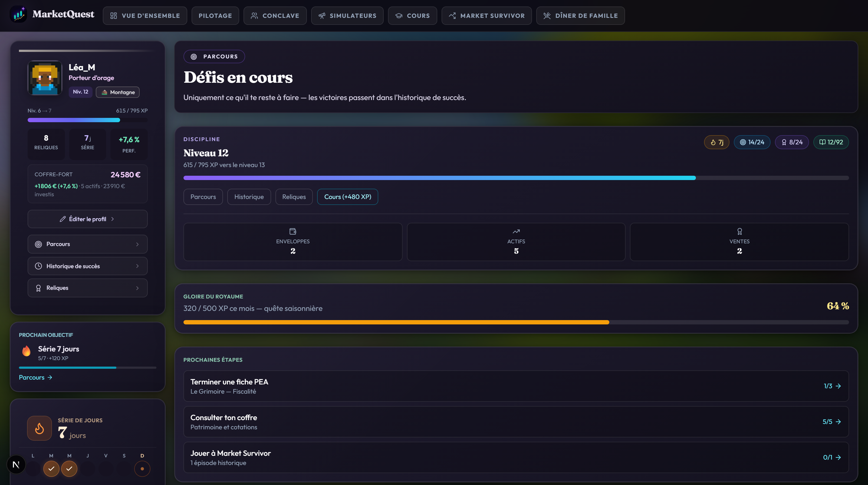Click the PARCOURS pill above Défis en cours
Image resolution: width=868 pixels, height=485 pixels.
pyautogui.click(x=214, y=57)
